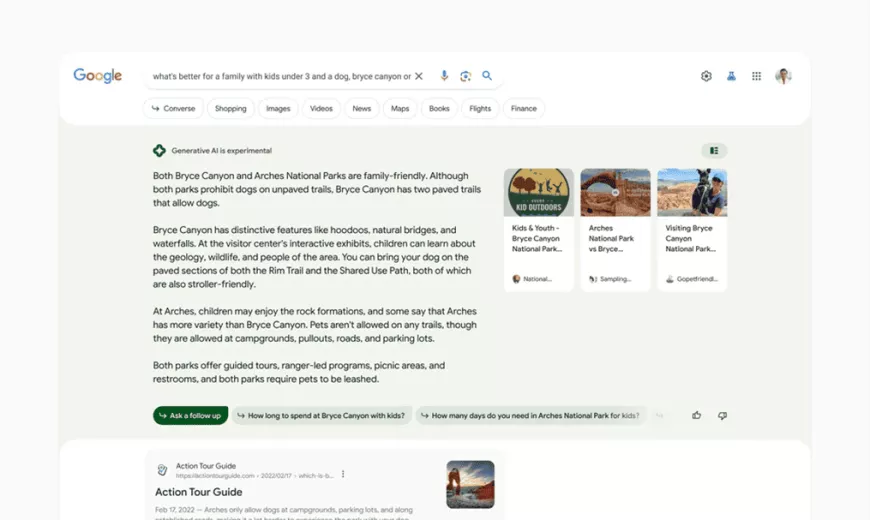870x520 pixels.
Task: Open Arches National Park vs Bryce card
Action: (615, 230)
